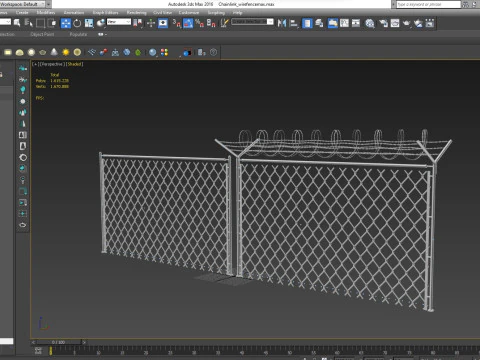Toggle the Layer Explorer

319,23
